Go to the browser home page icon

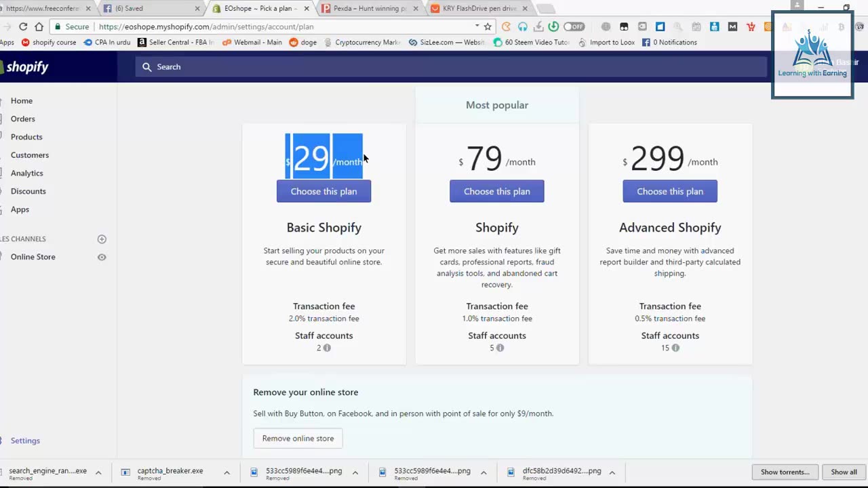tap(39, 26)
